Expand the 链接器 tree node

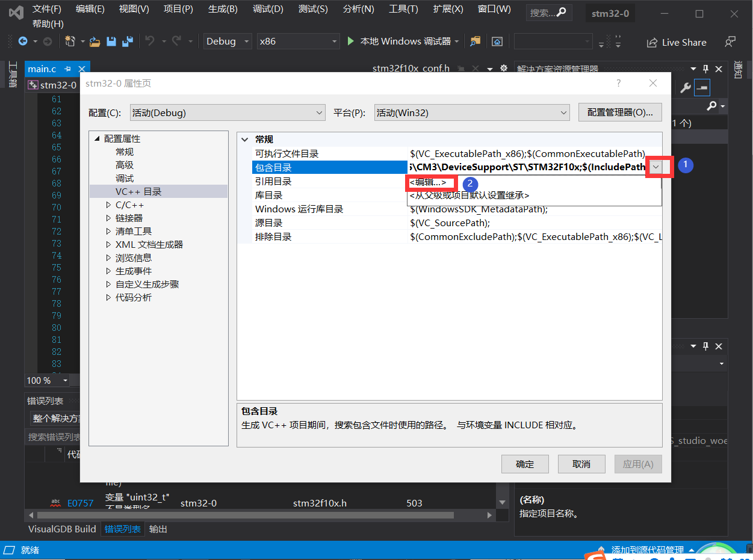click(x=108, y=218)
